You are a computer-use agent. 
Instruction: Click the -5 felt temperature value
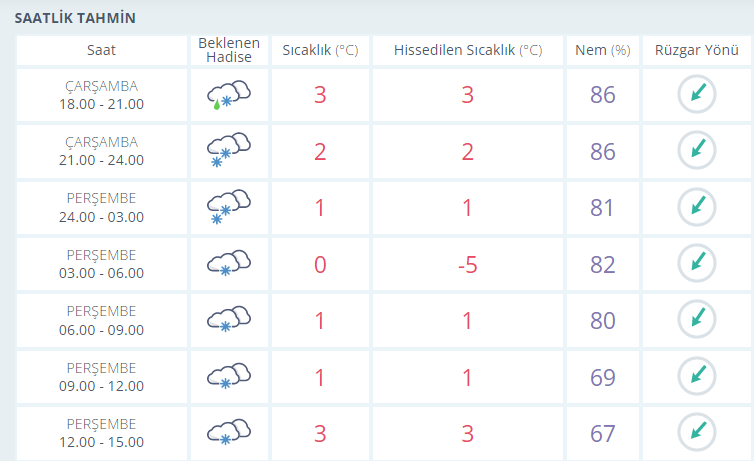(467, 264)
